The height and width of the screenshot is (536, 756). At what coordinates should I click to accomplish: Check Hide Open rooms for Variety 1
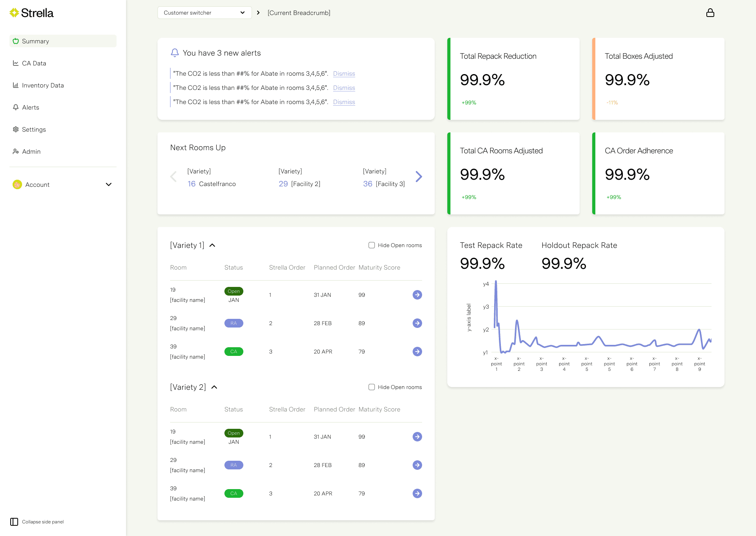(x=371, y=245)
